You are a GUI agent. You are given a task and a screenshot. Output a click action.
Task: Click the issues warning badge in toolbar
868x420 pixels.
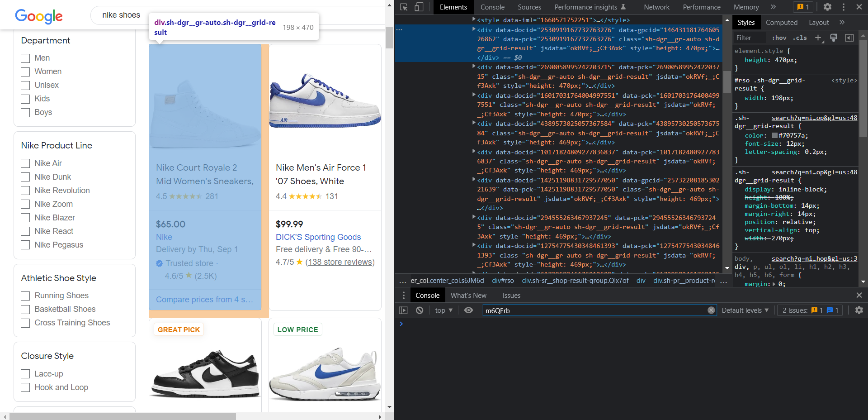coord(803,7)
